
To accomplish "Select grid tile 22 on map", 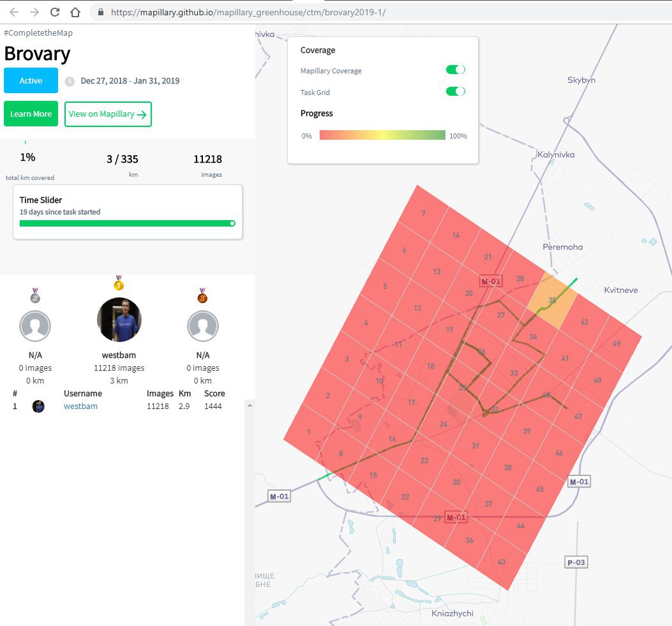I will [x=405, y=497].
